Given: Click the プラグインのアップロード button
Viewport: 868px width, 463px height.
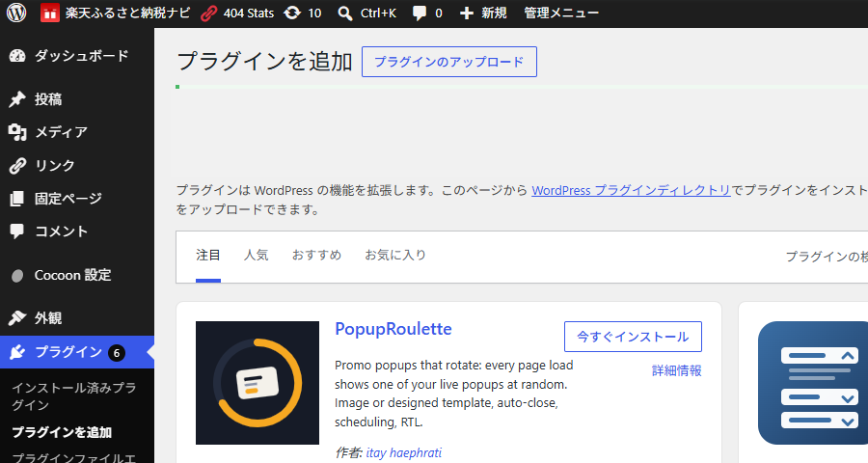Looking at the screenshot, I should coord(448,62).
